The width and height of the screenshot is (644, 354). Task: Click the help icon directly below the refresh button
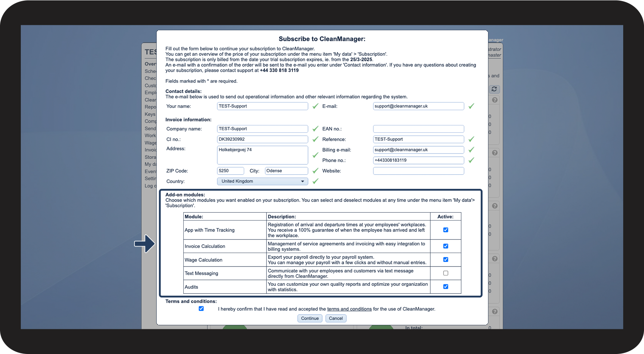pyautogui.click(x=495, y=100)
